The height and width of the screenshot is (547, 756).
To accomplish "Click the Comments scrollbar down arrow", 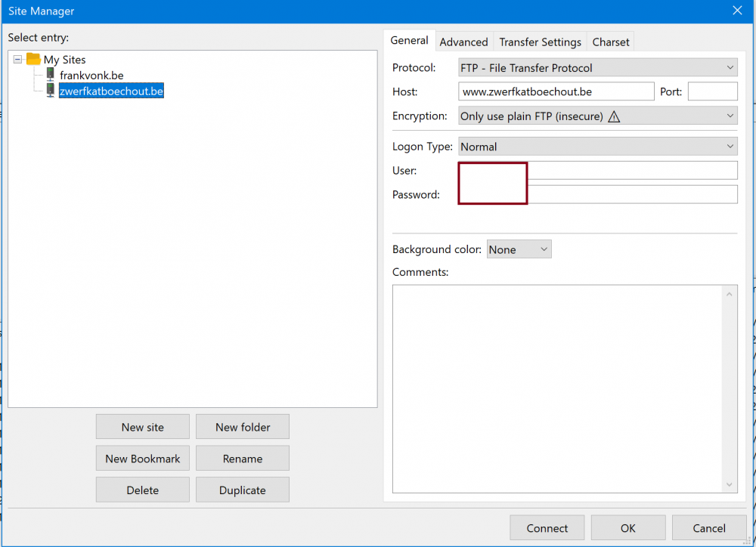I will [x=729, y=484].
